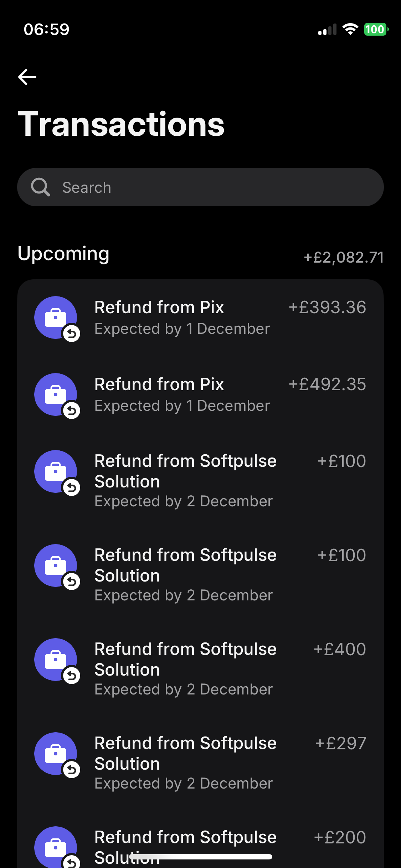The width and height of the screenshot is (401, 868).
Task: Select the +£400 Softpulse refund amount
Action: (x=339, y=649)
